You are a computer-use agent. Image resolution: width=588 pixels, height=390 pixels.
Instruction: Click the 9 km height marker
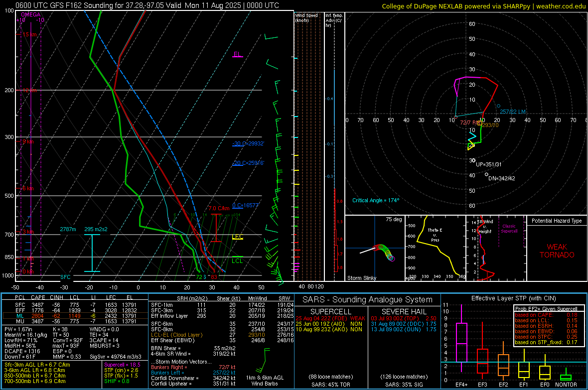point(28,142)
